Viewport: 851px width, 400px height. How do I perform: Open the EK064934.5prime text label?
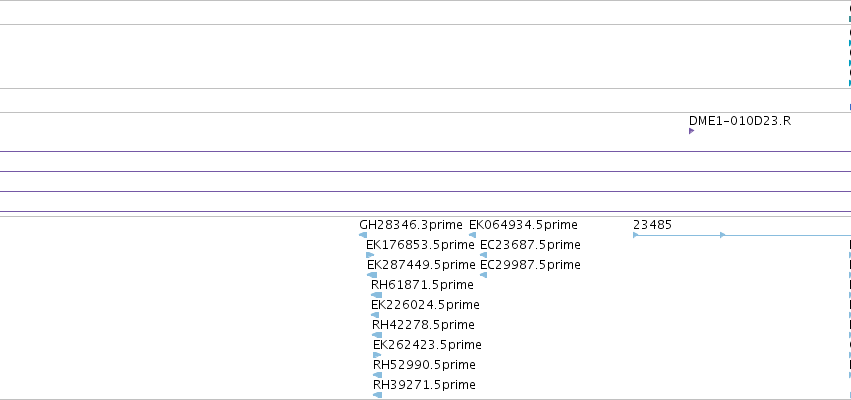pos(523,225)
